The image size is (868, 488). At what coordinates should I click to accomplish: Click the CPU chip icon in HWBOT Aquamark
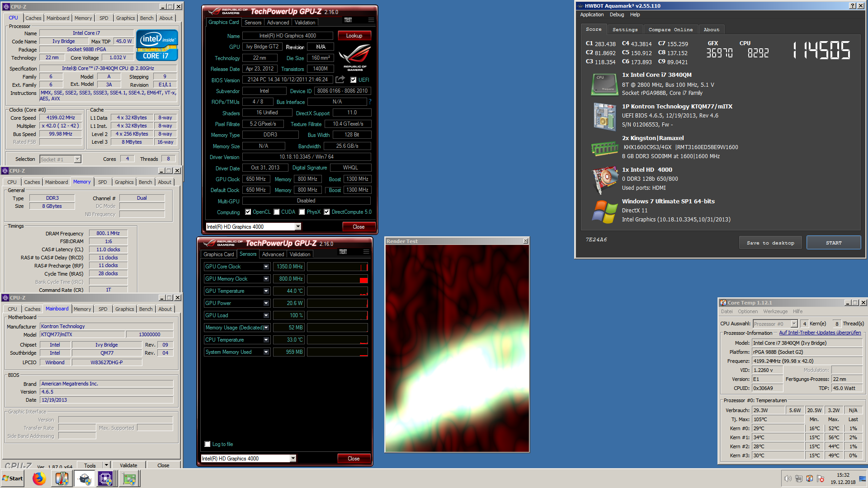(x=604, y=84)
